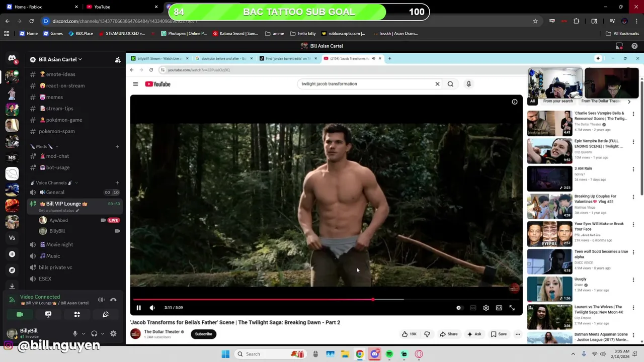Open the memes channel
The image size is (644, 362).
[x=74, y=97]
